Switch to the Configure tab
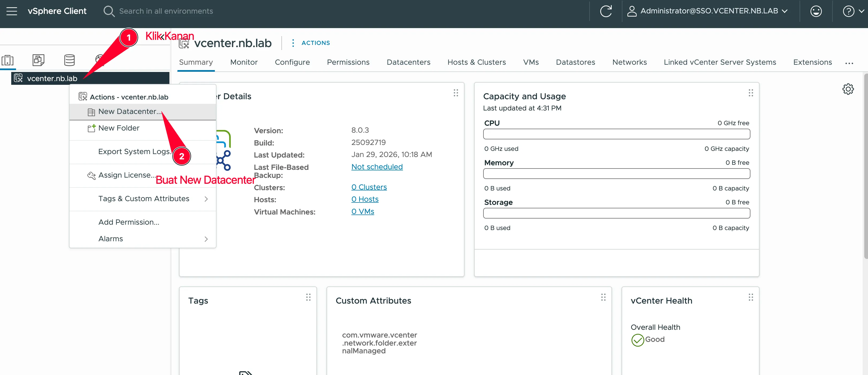The image size is (868, 375). pyautogui.click(x=292, y=62)
